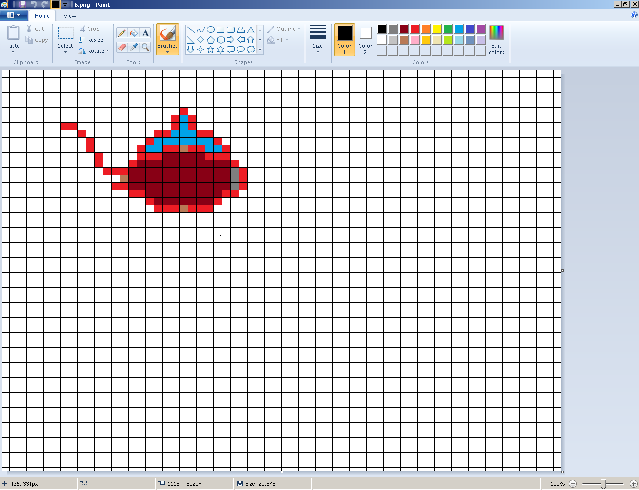This screenshot has height=490, width=639.
Task: Choose the Oval callout shape
Action: [241, 49]
